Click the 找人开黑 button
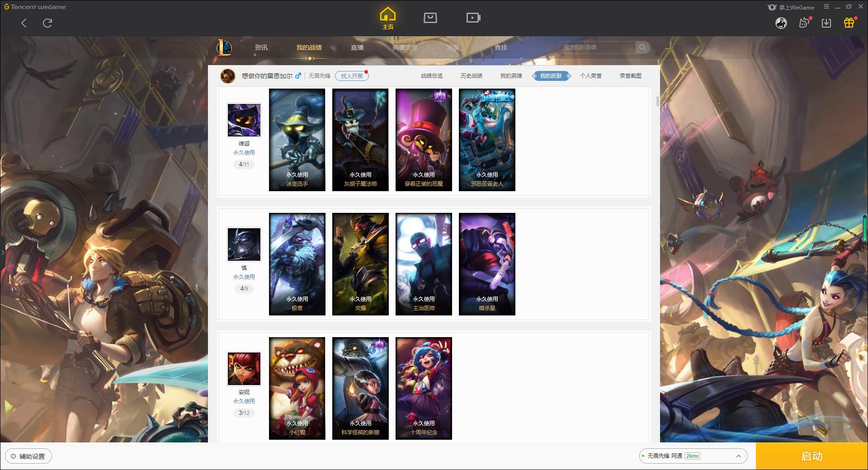Viewport: 868px width, 470px height. pyautogui.click(x=352, y=76)
